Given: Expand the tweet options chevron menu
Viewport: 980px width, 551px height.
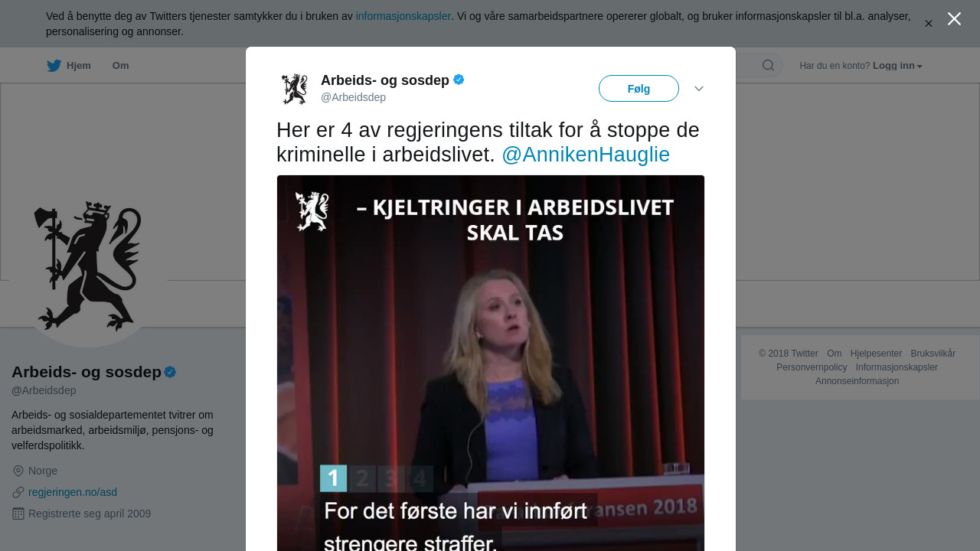Looking at the screenshot, I should (699, 89).
